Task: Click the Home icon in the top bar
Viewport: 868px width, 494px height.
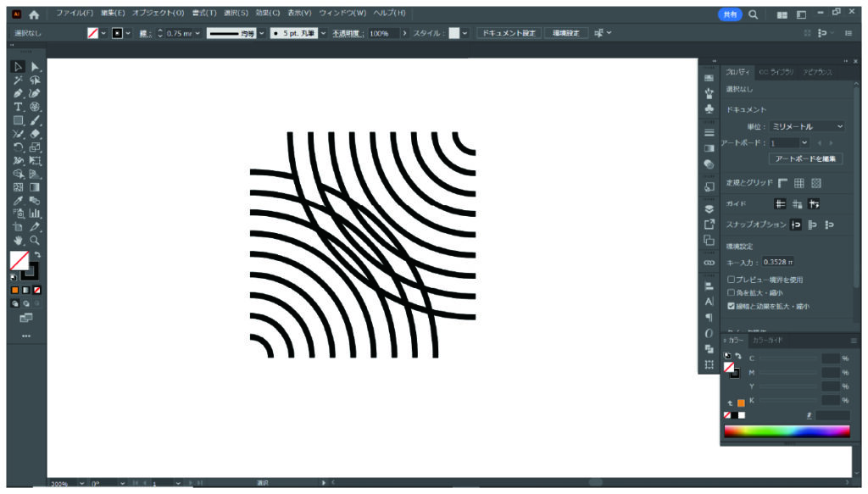Action: pyautogui.click(x=34, y=15)
